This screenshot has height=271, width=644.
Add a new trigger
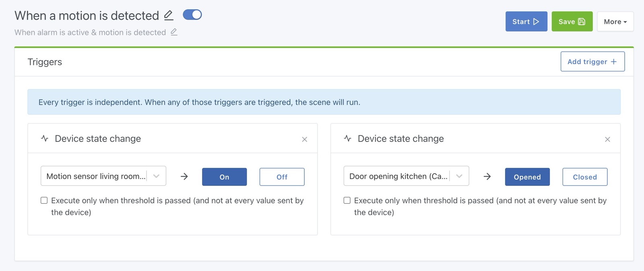click(x=592, y=62)
